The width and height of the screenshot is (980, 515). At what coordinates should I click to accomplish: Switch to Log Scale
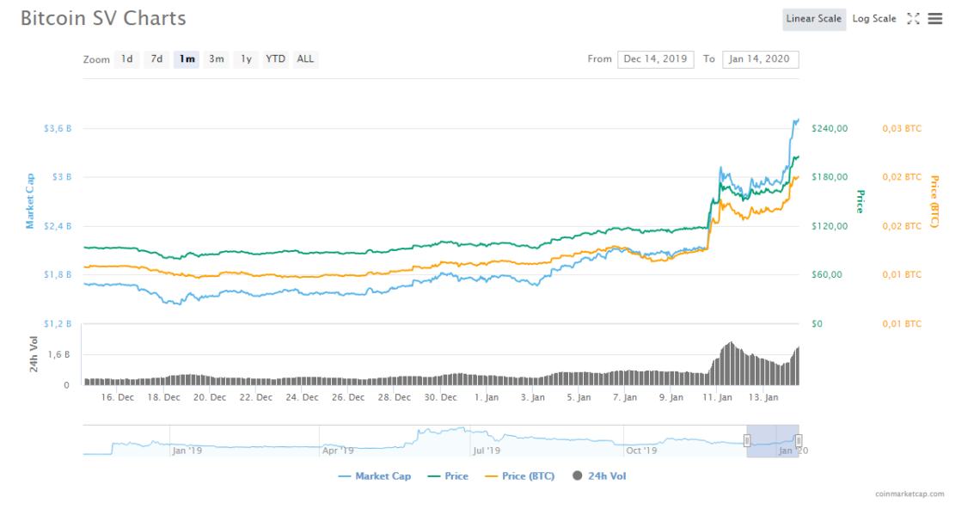873,19
